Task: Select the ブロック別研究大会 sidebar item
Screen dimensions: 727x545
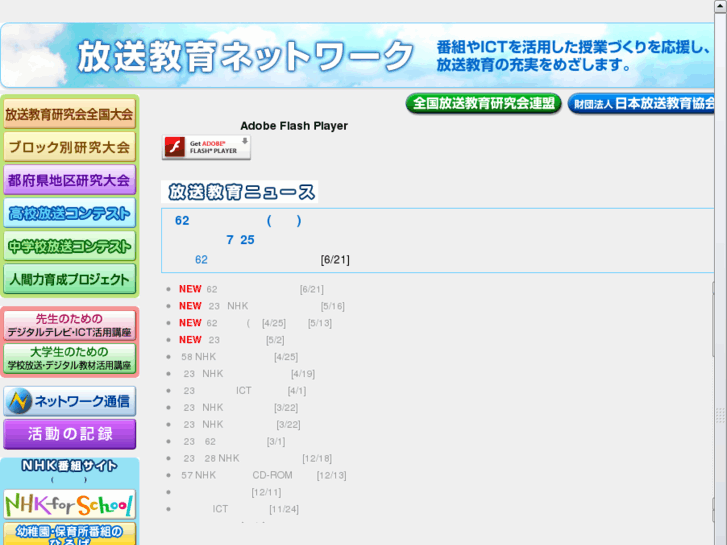Action: pos(70,147)
